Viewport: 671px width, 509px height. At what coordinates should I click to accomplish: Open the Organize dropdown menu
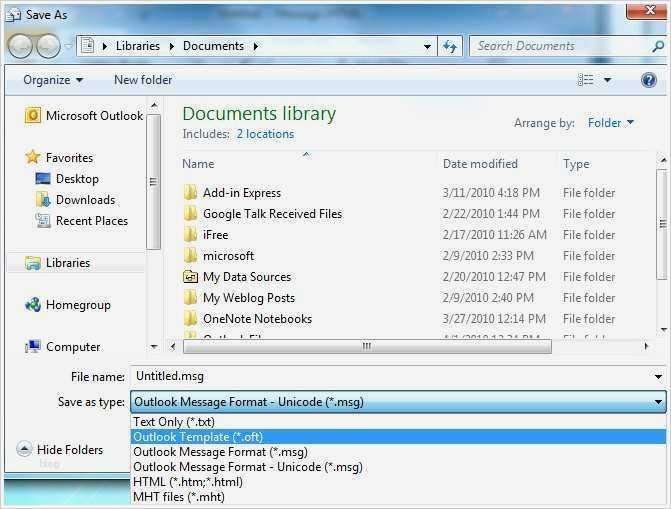tap(53, 80)
